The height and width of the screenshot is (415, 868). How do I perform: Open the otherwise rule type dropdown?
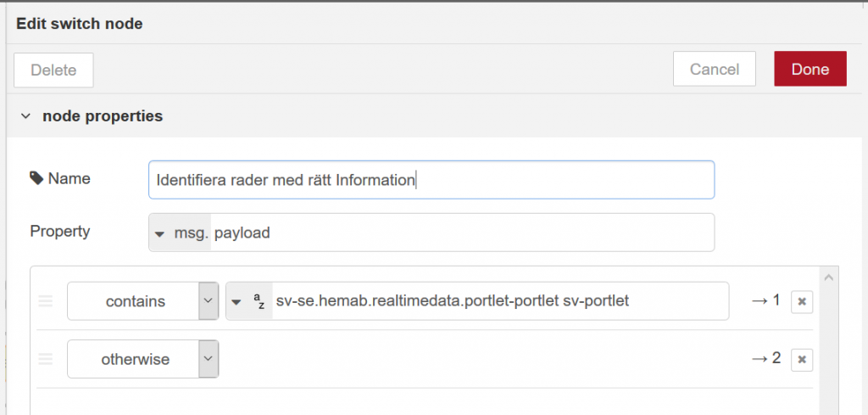142,359
